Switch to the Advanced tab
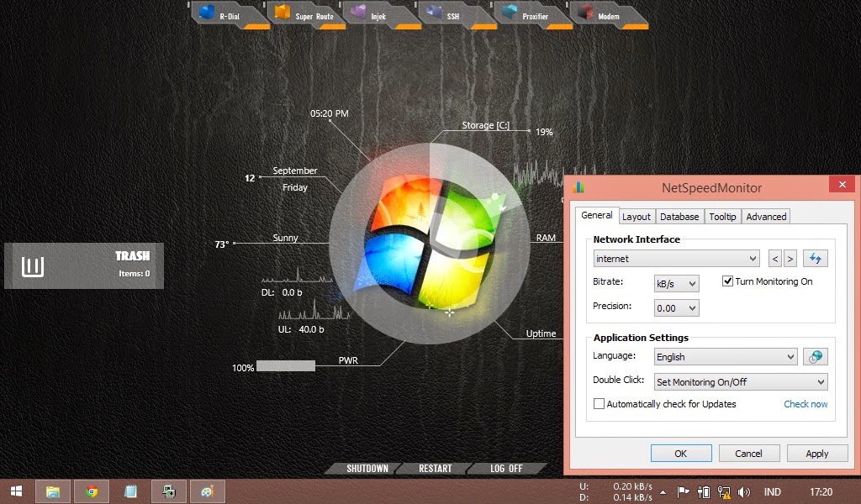861x504 pixels. pos(766,217)
